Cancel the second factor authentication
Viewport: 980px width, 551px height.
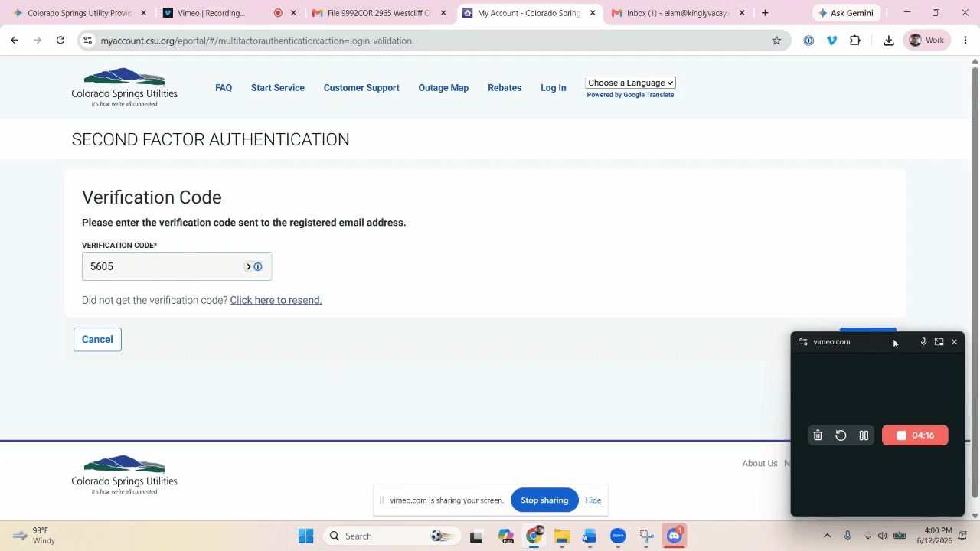pyautogui.click(x=97, y=339)
